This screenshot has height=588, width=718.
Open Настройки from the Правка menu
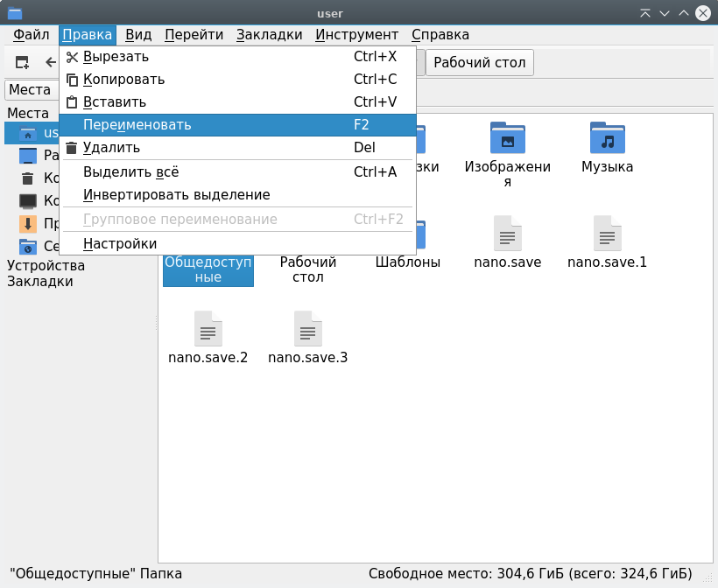click(x=120, y=243)
